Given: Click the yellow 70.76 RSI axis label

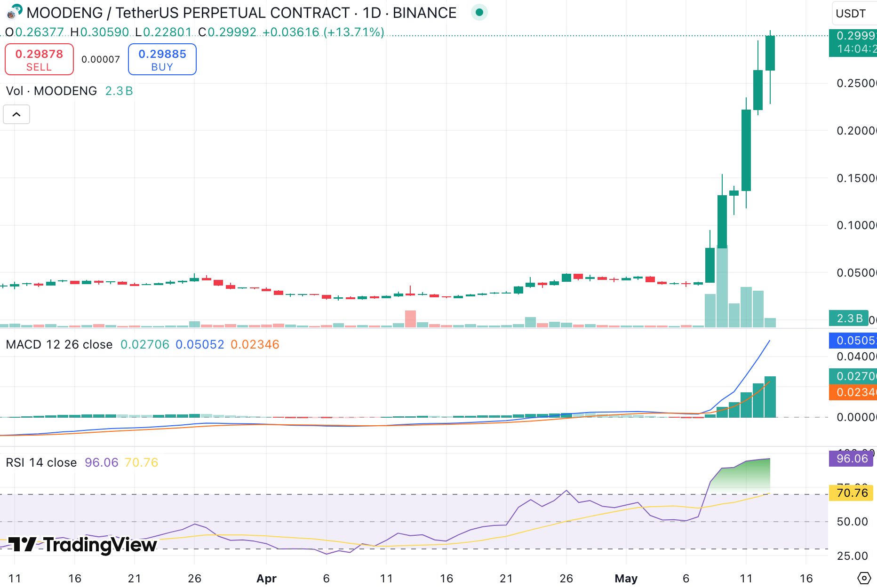Looking at the screenshot, I should (851, 493).
